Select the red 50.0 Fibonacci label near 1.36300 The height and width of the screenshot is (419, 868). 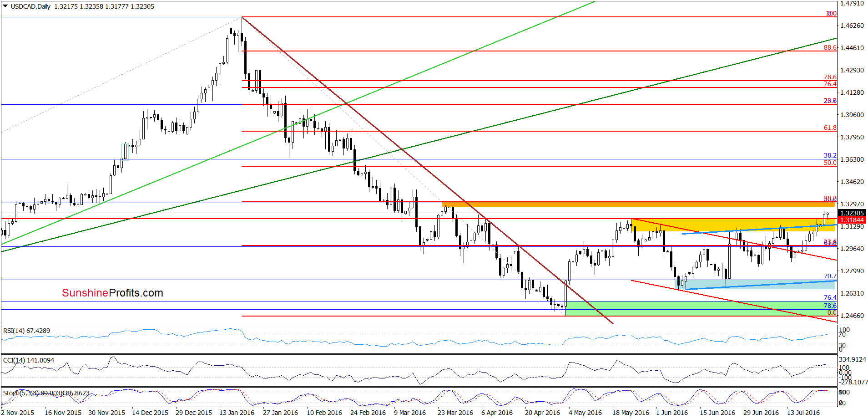[830, 163]
